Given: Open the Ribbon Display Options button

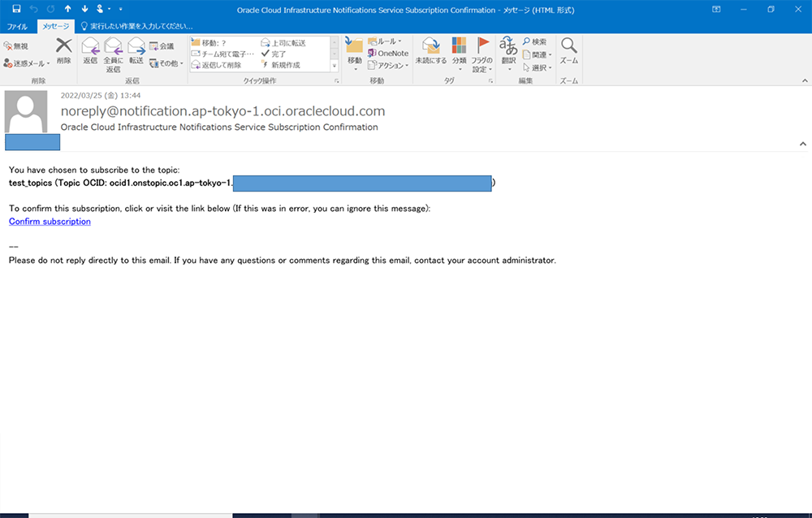Looking at the screenshot, I should [x=716, y=9].
